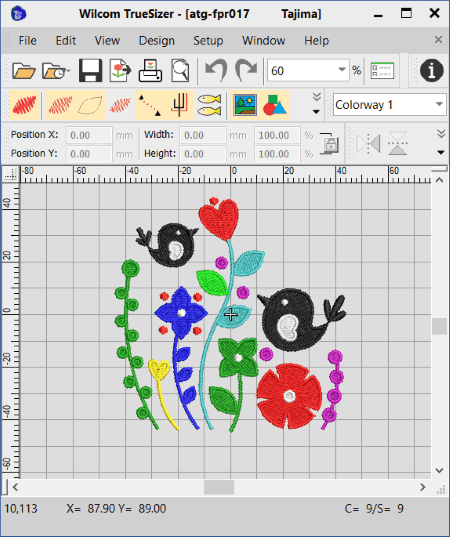
Task: Open the Window menu
Action: [264, 41]
